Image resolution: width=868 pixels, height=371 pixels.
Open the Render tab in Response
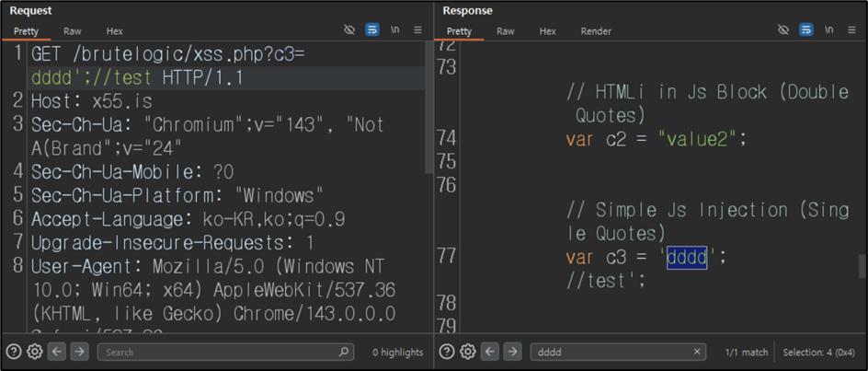pyautogui.click(x=596, y=31)
